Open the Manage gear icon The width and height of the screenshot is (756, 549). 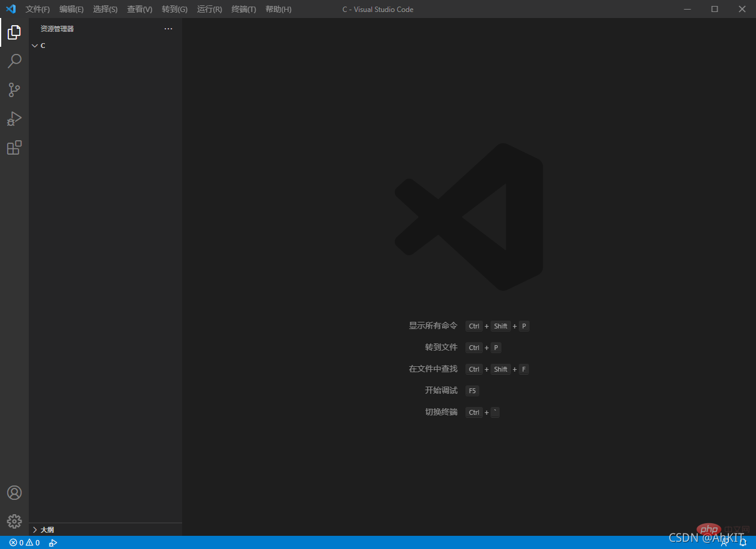click(14, 521)
